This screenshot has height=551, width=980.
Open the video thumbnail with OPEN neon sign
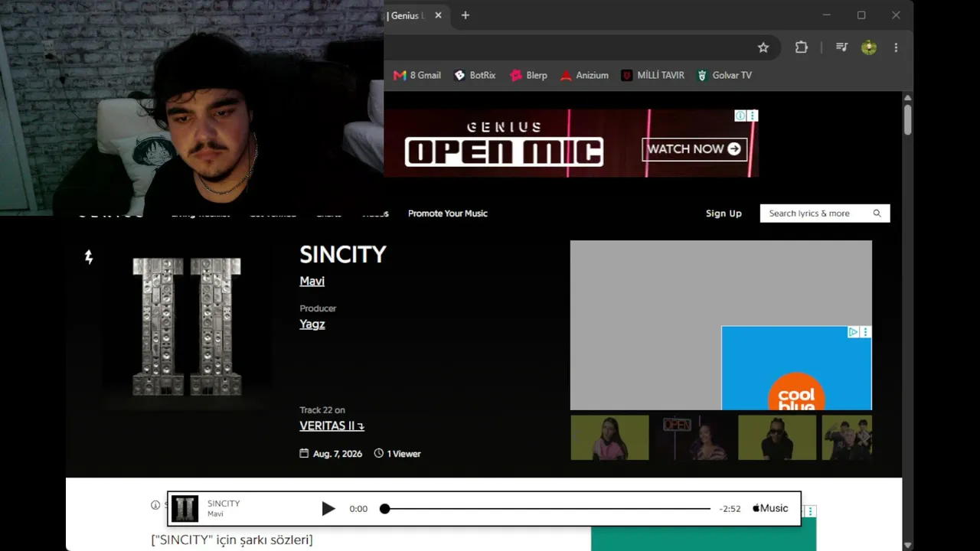(x=693, y=438)
